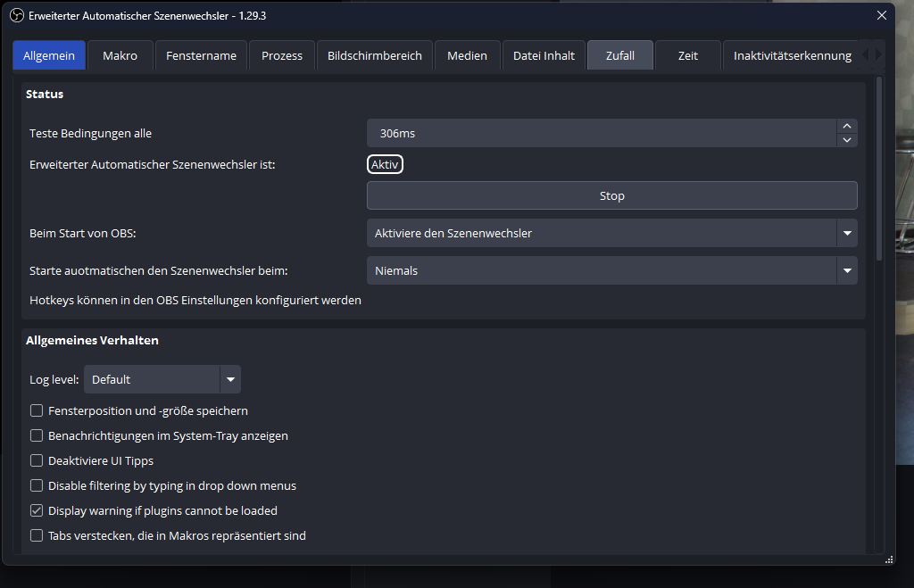The width and height of the screenshot is (914, 588).
Task: Enable Fensterposition und -größe speichern checkbox
Action: (x=37, y=411)
